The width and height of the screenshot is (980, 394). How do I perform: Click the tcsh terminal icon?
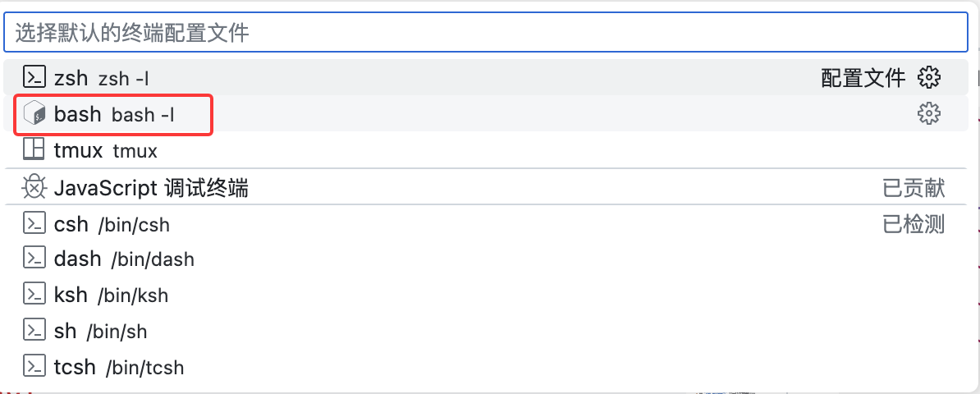[34, 366]
